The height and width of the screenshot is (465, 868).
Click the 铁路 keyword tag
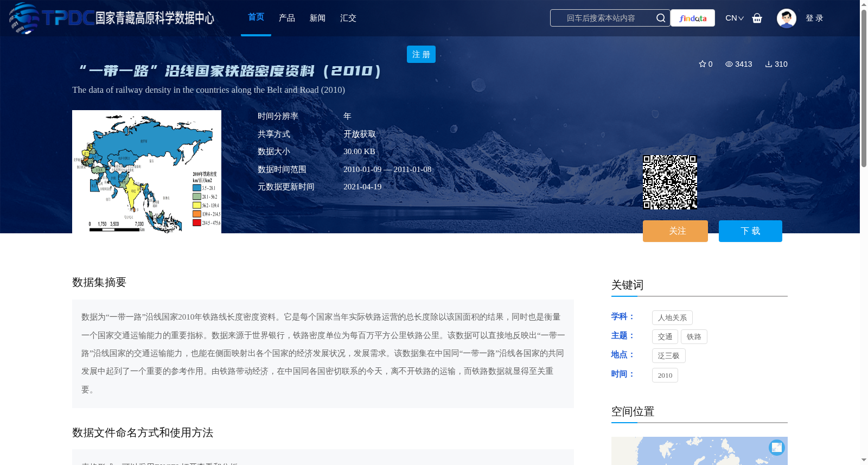[694, 336]
